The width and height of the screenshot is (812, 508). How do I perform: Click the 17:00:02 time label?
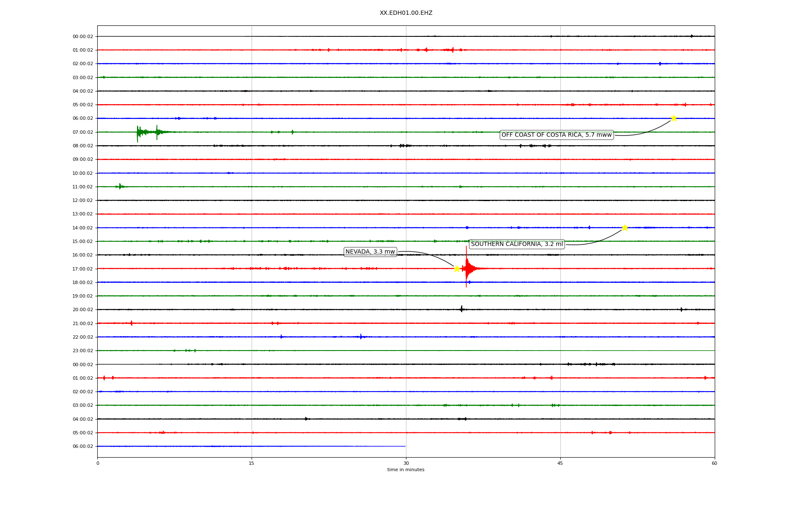82,269
